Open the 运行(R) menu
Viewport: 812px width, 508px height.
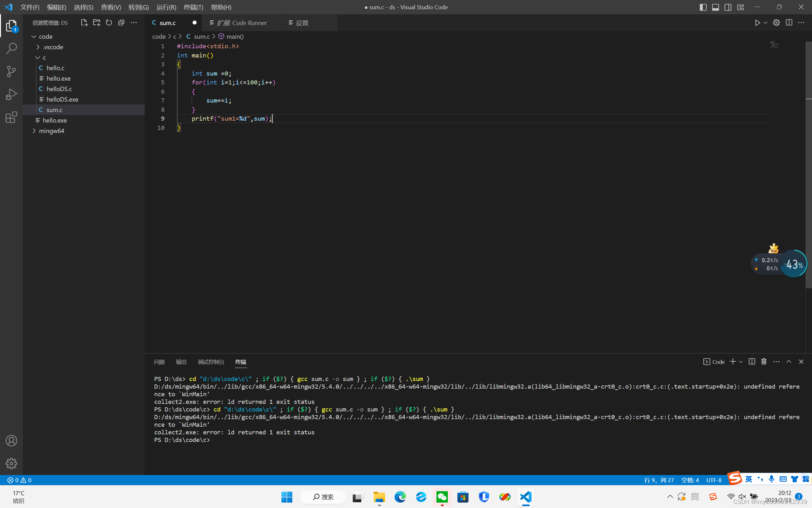click(166, 7)
